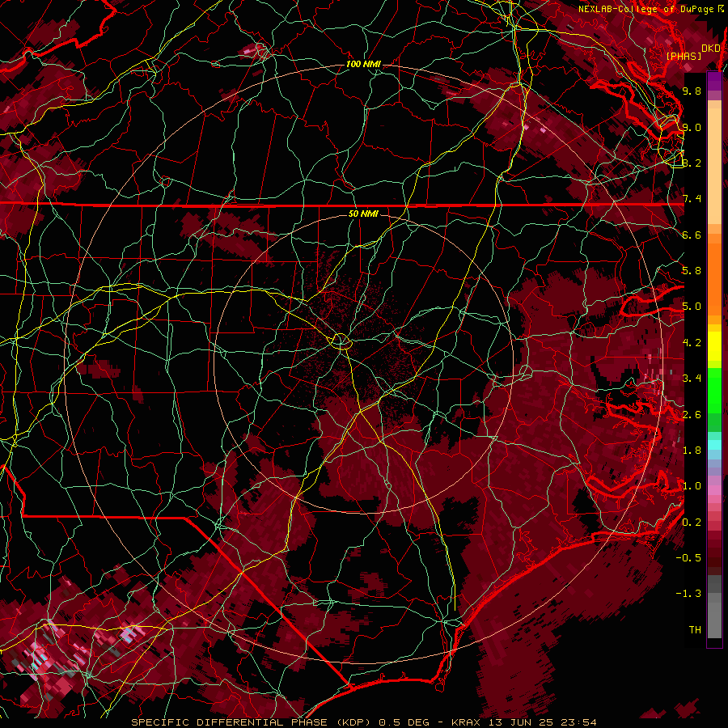Pick the cyan segment of the color bar

pos(714,445)
